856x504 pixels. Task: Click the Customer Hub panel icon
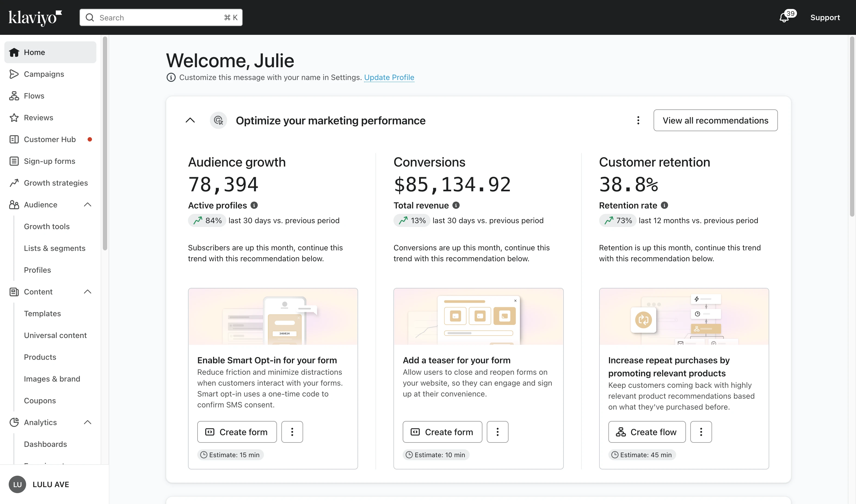coord(14,139)
